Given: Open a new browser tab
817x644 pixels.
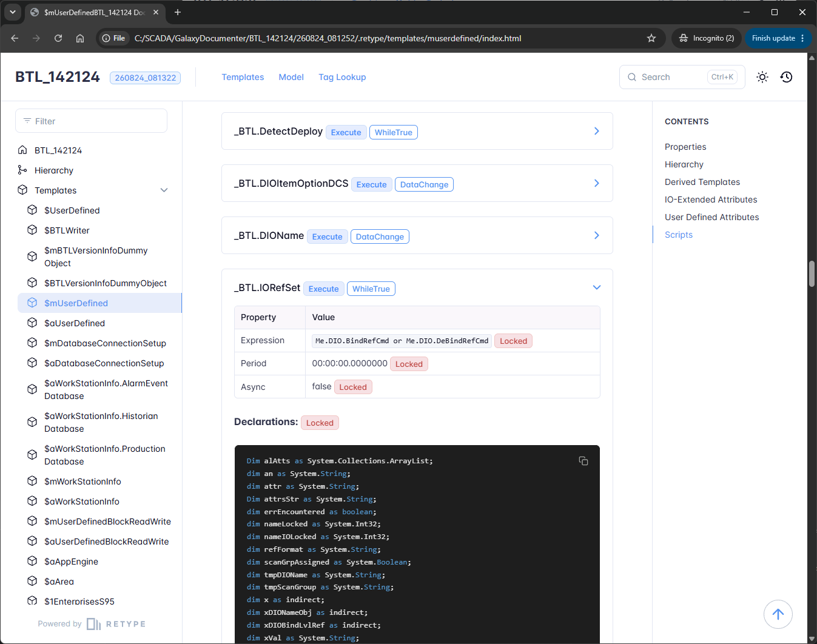Looking at the screenshot, I should pos(178,12).
